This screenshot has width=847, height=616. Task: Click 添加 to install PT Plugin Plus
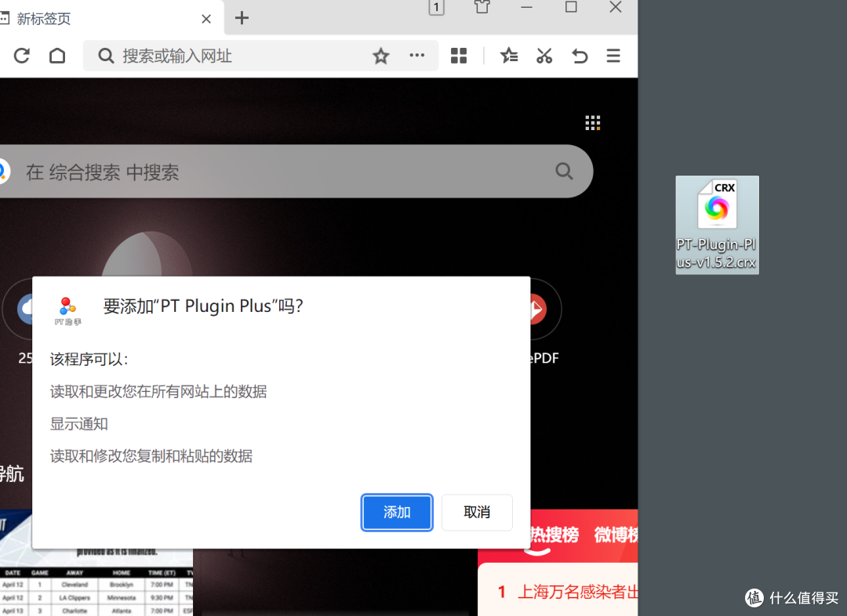397,512
